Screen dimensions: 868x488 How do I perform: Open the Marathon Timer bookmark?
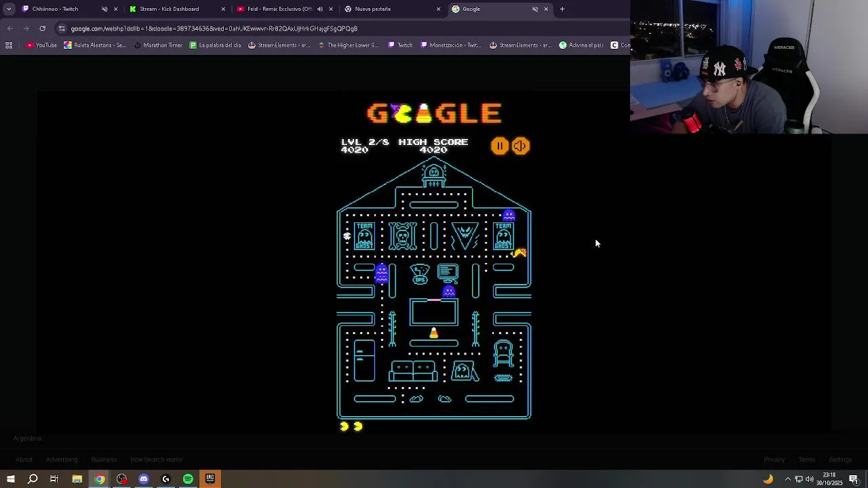pos(158,45)
